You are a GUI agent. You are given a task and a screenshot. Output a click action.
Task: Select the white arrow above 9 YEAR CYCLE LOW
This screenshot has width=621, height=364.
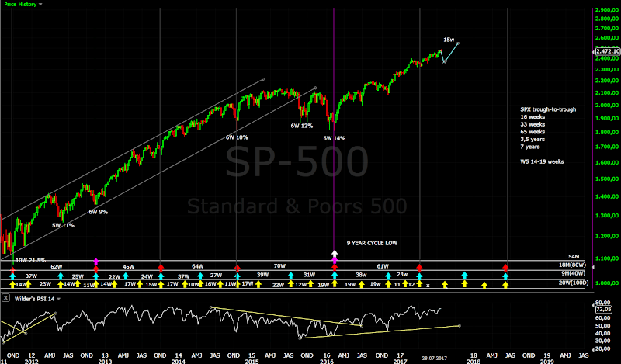[x=335, y=254]
